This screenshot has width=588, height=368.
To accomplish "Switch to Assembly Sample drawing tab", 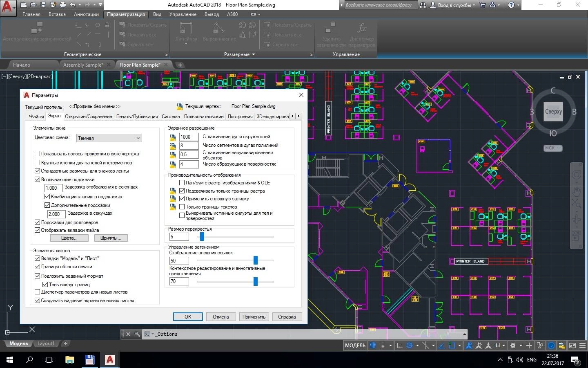I will 83,65.
